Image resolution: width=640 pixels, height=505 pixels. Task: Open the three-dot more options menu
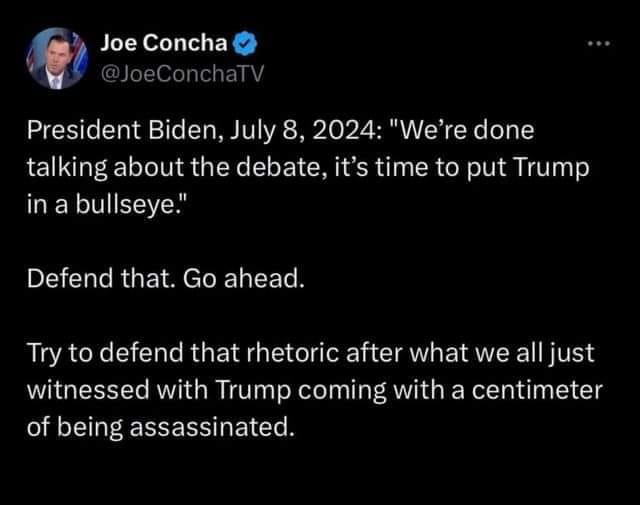(x=599, y=47)
